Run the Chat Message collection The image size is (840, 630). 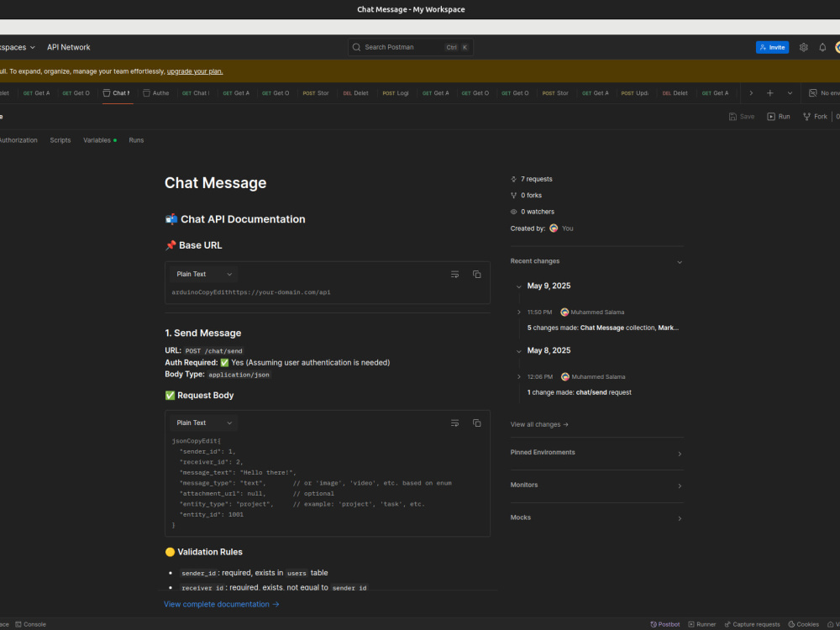coord(779,116)
